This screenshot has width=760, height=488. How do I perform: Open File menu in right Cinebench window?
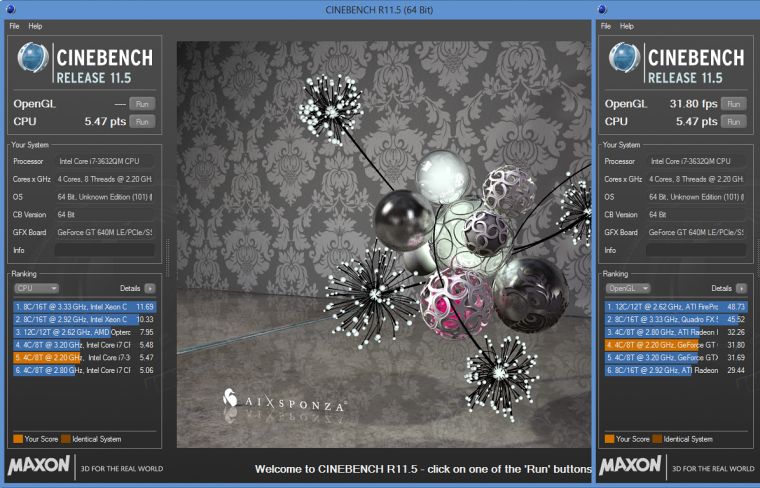coord(605,26)
